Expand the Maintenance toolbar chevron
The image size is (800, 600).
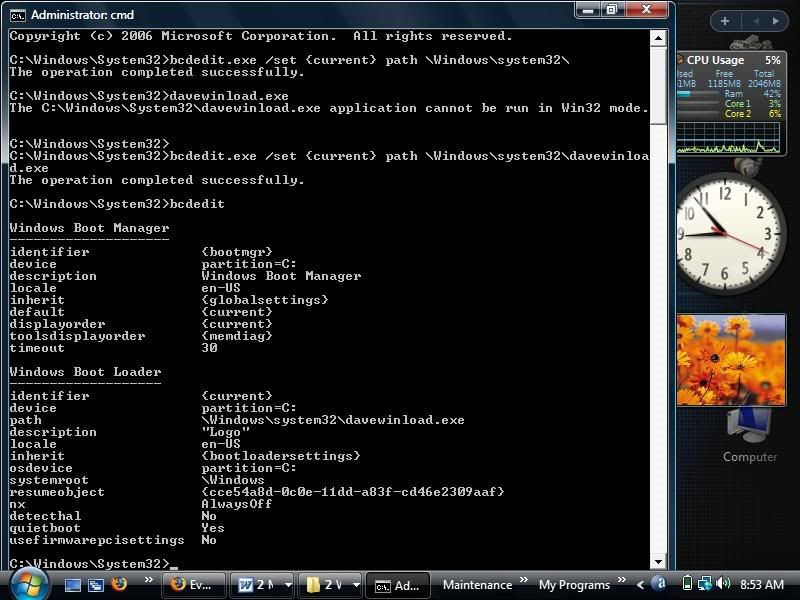pyautogui.click(x=523, y=580)
